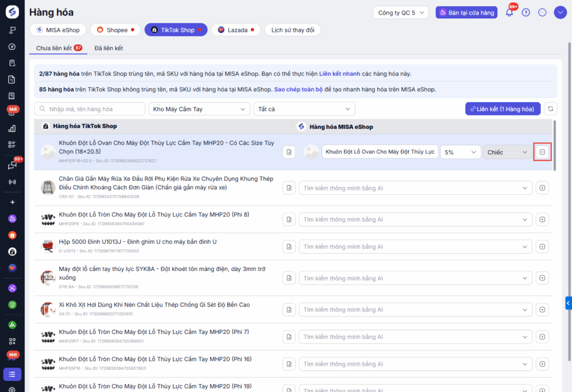The width and height of the screenshot is (572, 392).
Task: Open the reports bar chart sidebar icon
Action: point(12,128)
